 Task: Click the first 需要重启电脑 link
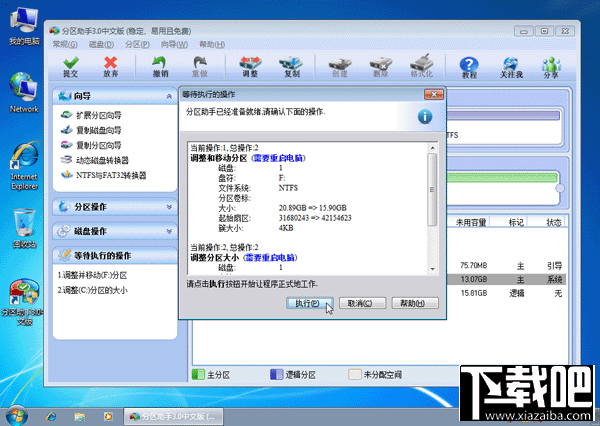[278, 158]
